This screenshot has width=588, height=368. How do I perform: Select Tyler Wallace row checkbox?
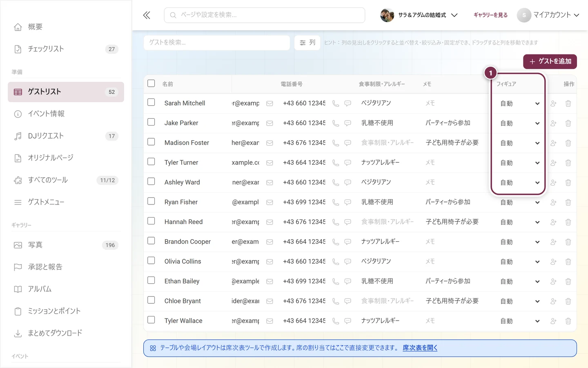(x=151, y=320)
